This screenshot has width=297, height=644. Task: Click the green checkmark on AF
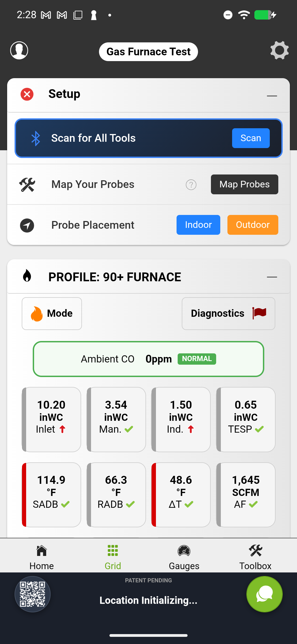pyautogui.click(x=253, y=504)
